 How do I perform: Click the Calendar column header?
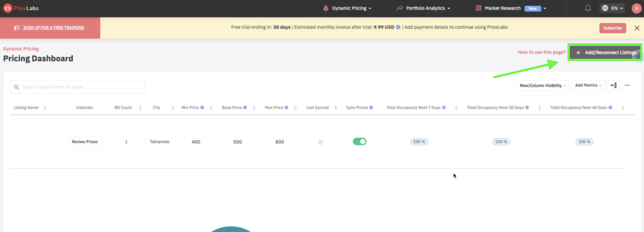click(85, 107)
